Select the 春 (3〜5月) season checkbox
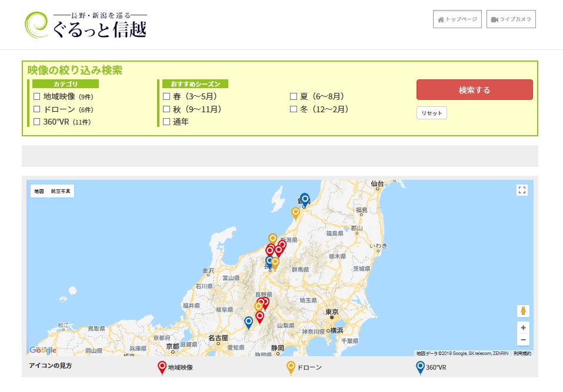 pyautogui.click(x=166, y=96)
